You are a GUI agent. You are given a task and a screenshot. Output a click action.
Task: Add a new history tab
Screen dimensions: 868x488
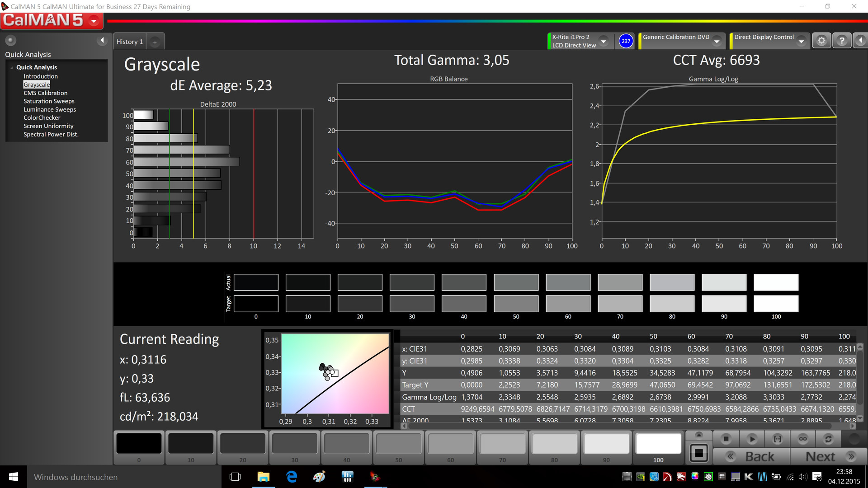(155, 42)
